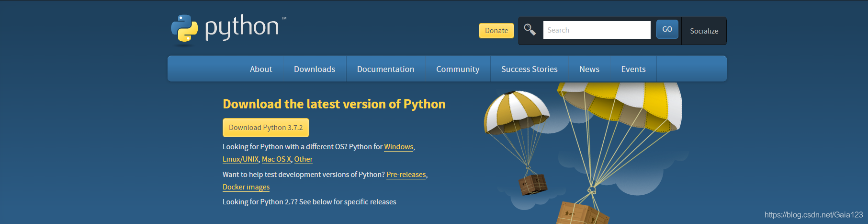Open the Events menu
868x224 pixels.
[x=633, y=69]
